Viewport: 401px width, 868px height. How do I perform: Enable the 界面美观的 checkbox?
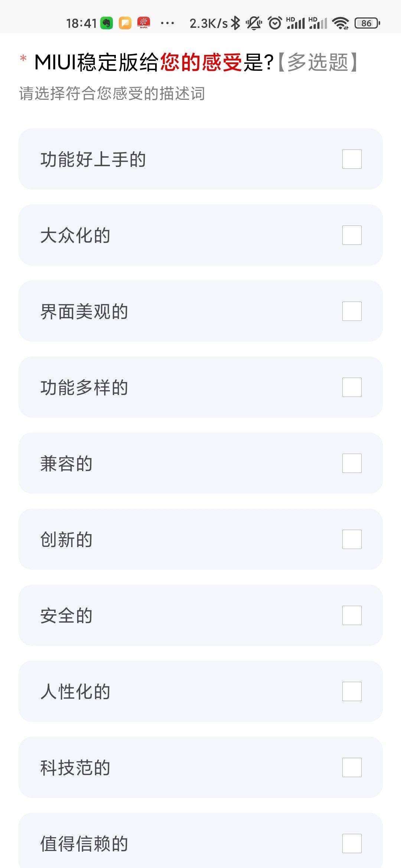pos(352,311)
